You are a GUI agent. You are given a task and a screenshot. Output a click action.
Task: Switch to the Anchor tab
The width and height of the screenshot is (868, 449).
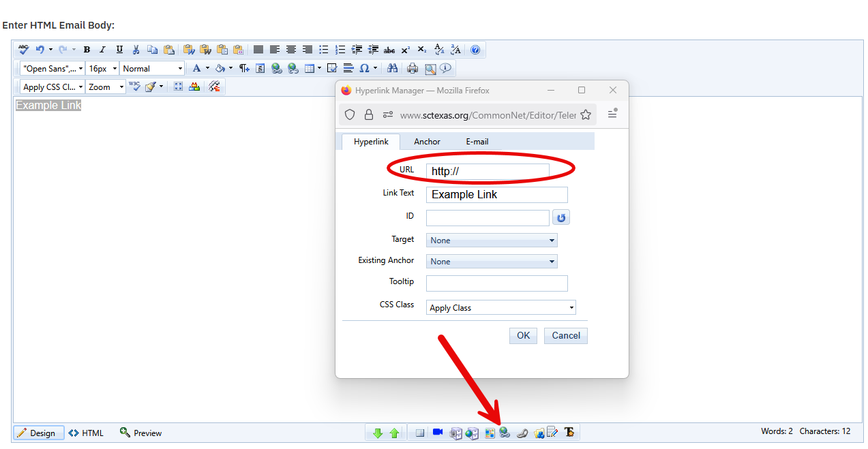(x=427, y=142)
